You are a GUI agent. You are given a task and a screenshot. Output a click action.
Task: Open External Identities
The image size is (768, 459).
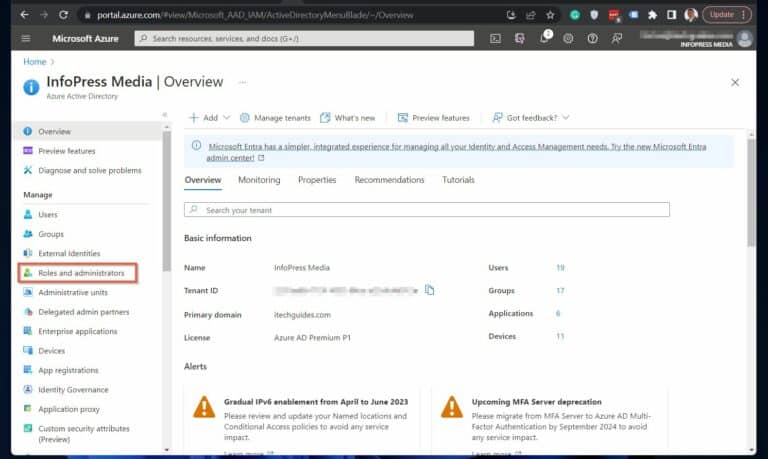pos(69,253)
